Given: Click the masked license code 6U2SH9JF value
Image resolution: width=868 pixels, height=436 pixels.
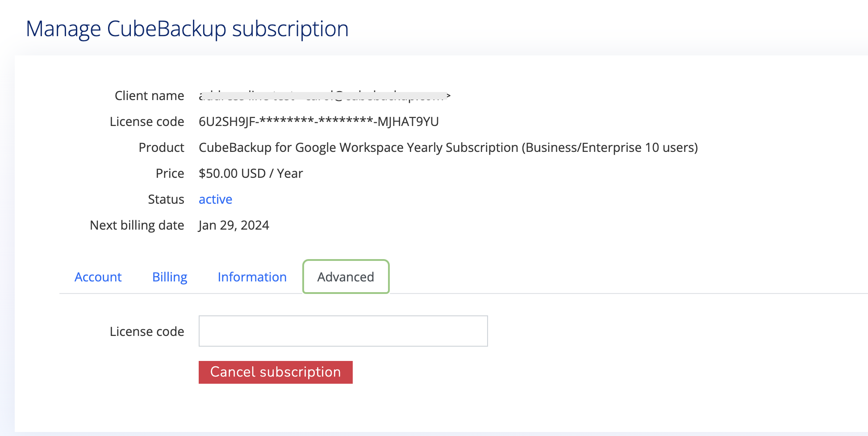Looking at the screenshot, I should pyautogui.click(x=319, y=122).
